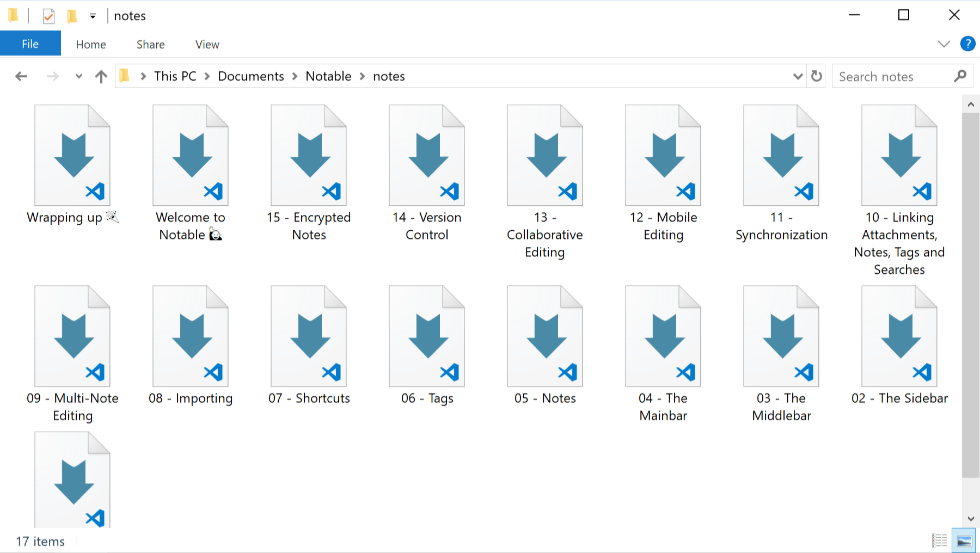Click the vertical scrollbar thumb
Image resolution: width=980 pixels, height=553 pixels.
[x=971, y=296]
